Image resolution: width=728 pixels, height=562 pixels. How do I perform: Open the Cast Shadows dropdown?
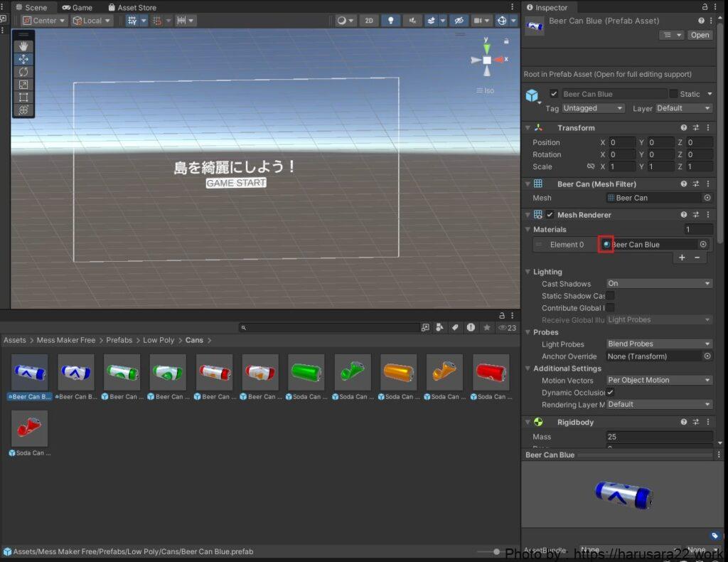point(658,284)
